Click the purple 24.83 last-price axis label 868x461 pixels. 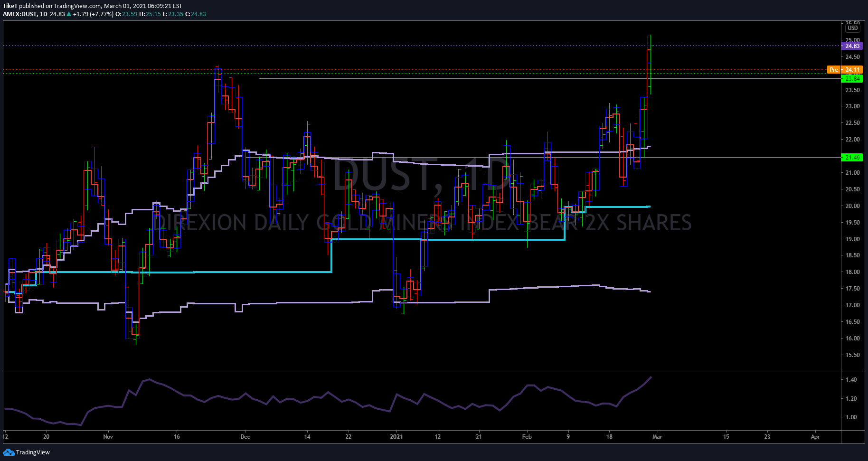click(852, 46)
